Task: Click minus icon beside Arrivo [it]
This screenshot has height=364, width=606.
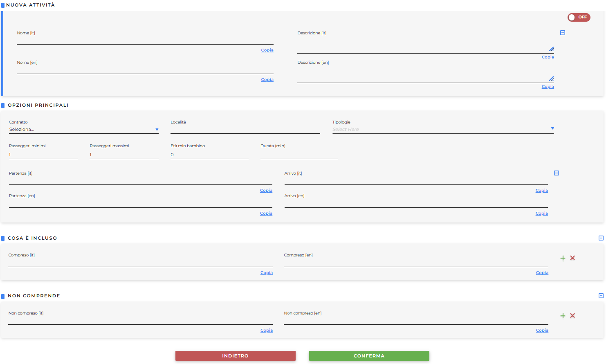Action: pyautogui.click(x=556, y=173)
